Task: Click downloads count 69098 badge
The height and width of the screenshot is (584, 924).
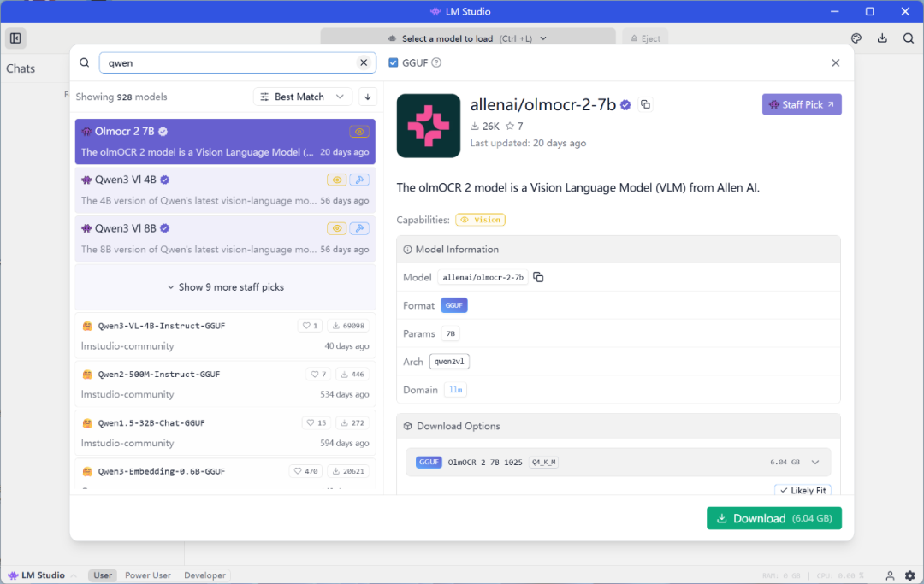Action: coord(348,326)
